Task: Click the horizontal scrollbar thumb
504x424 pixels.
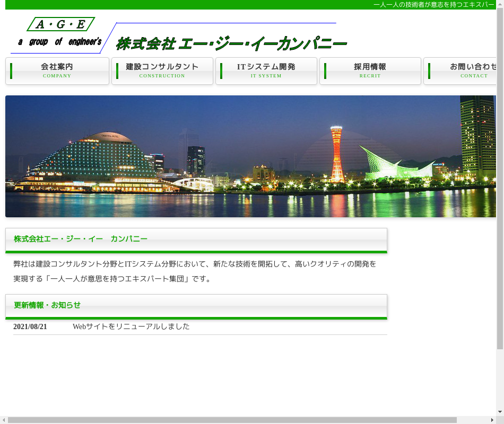Action: [232, 420]
